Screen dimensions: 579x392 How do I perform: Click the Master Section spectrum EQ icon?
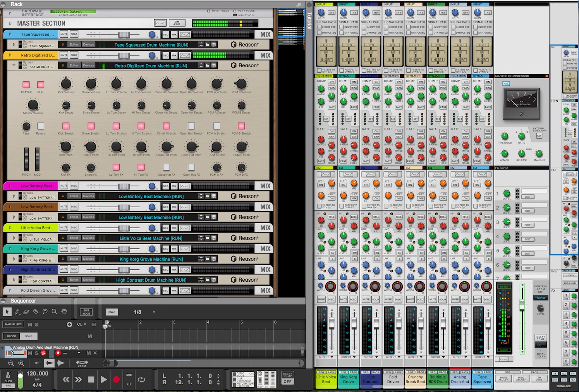click(160, 23)
